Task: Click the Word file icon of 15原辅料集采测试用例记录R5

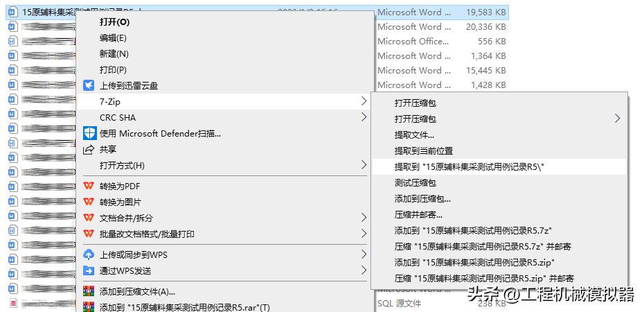Action: pyautogui.click(x=14, y=12)
